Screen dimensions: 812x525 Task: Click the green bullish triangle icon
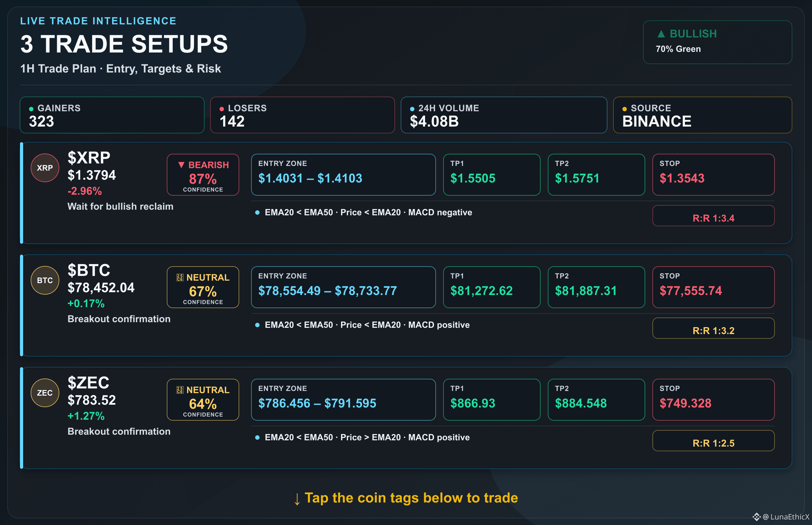click(x=661, y=34)
